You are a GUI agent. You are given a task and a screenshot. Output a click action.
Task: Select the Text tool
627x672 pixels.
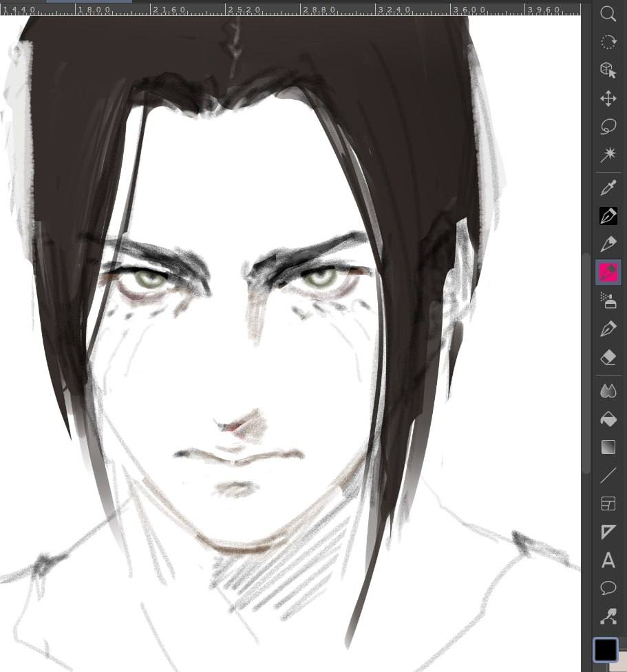click(608, 560)
